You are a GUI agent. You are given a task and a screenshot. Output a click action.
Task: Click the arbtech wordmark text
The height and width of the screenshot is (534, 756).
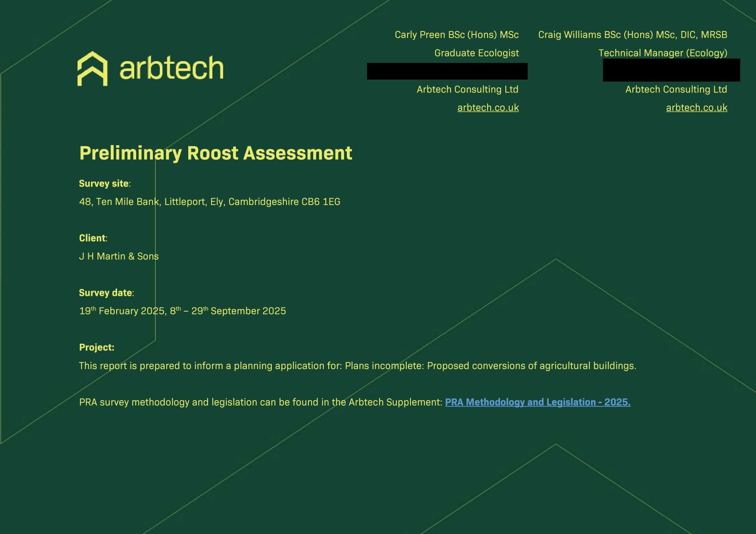point(171,68)
